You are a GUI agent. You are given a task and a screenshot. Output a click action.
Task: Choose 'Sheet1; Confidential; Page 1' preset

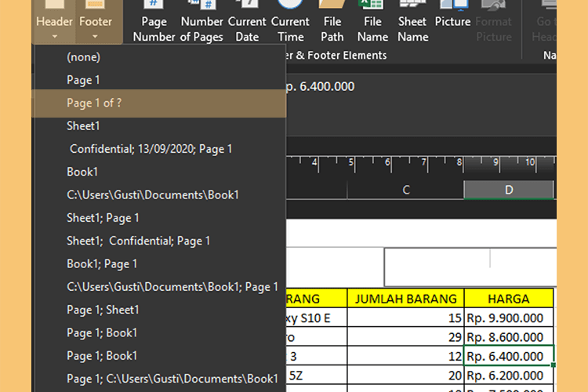(161, 241)
